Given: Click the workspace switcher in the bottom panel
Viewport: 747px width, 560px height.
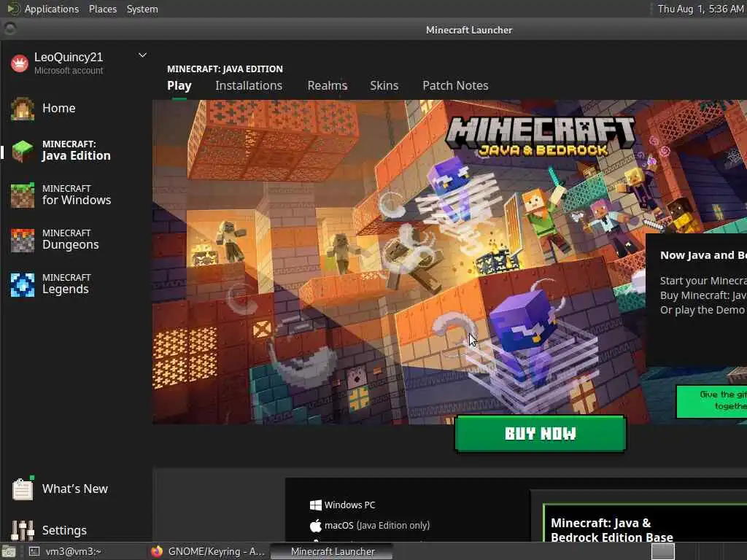Looking at the screenshot, I should coord(662,551).
